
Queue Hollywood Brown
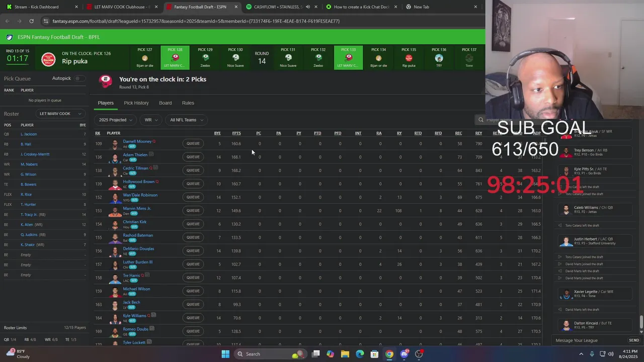pos(193,184)
